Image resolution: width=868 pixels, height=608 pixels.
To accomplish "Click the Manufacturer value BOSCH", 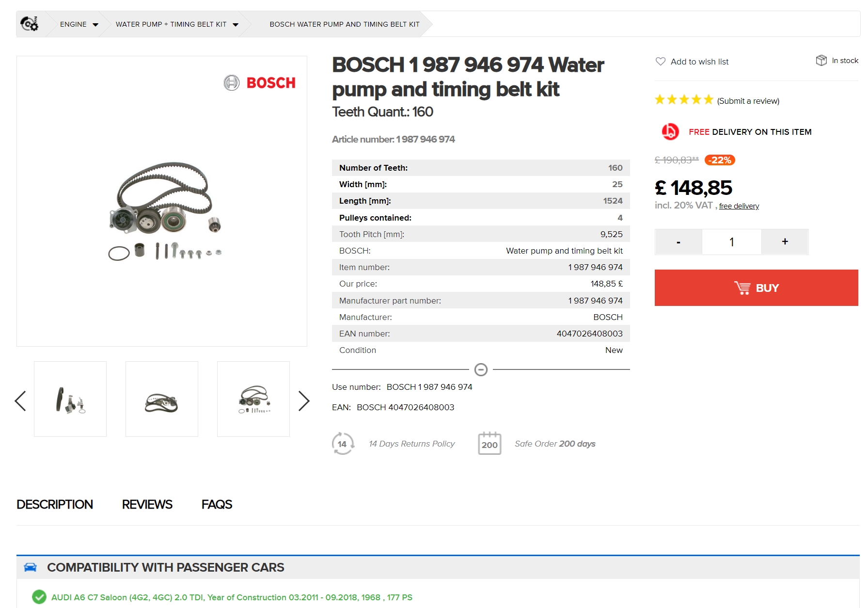I will click(x=608, y=317).
